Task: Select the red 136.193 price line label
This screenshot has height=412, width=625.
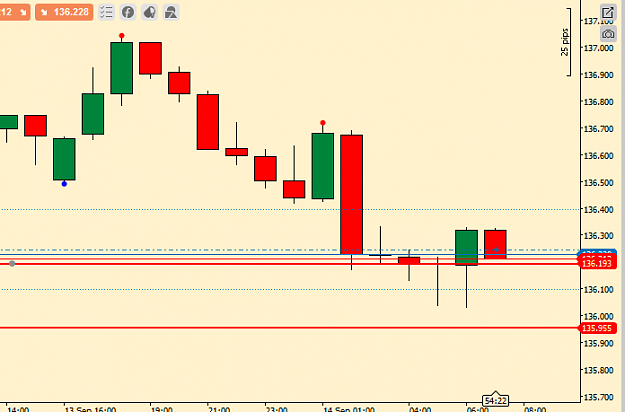Action: pyautogui.click(x=597, y=263)
